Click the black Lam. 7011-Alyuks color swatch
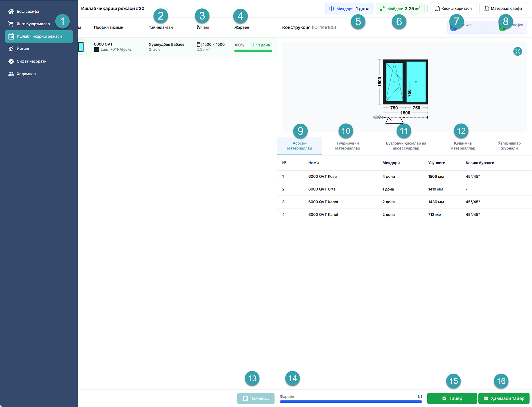 click(x=97, y=50)
